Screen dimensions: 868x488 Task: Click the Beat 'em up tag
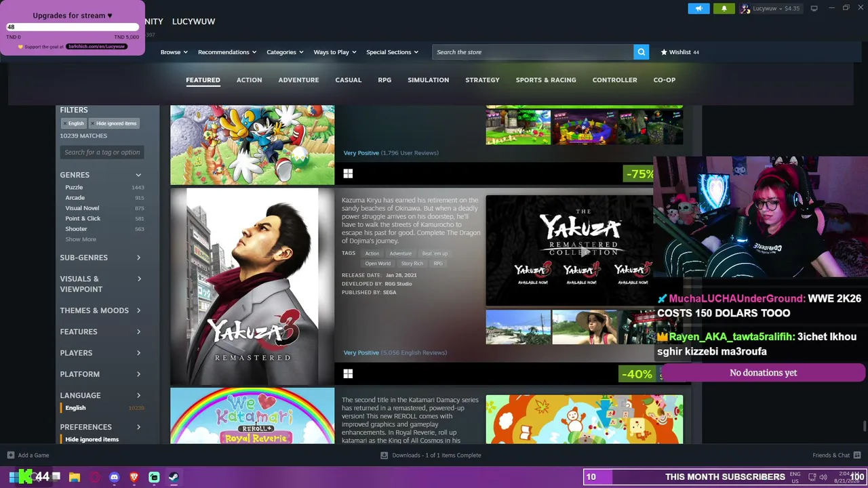(x=435, y=253)
